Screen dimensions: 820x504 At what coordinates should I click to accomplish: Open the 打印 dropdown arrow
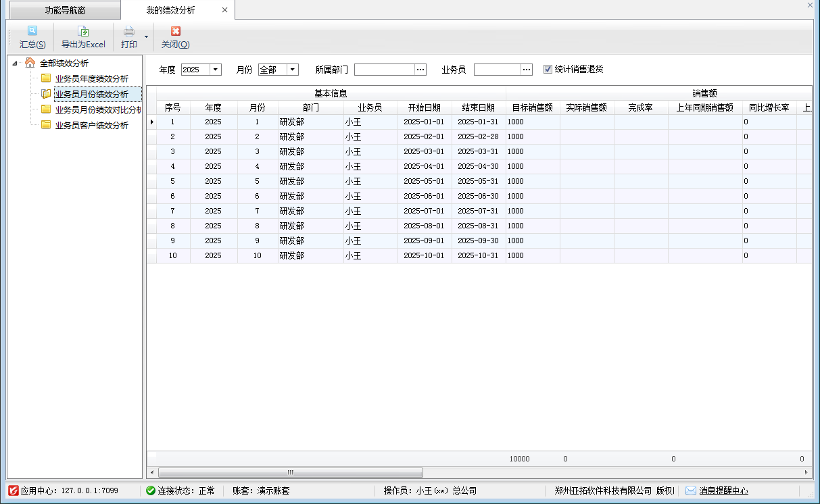pyautogui.click(x=146, y=36)
